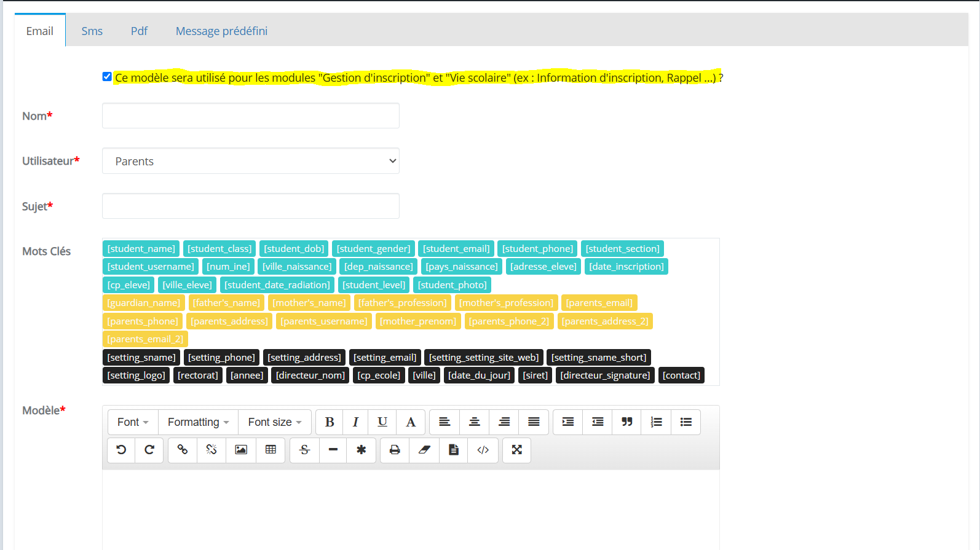Viewport: 980px width, 550px height.
Task: Apply italic formatting in editor toolbar
Action: (x=355, y=422)
